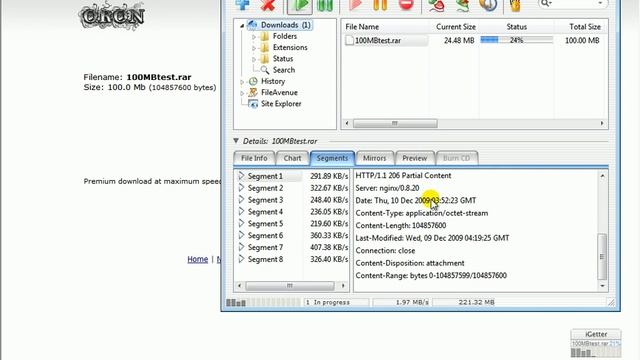Click the download list scroll-left arrow
The image size is (640, 360).
click(347, 123)
